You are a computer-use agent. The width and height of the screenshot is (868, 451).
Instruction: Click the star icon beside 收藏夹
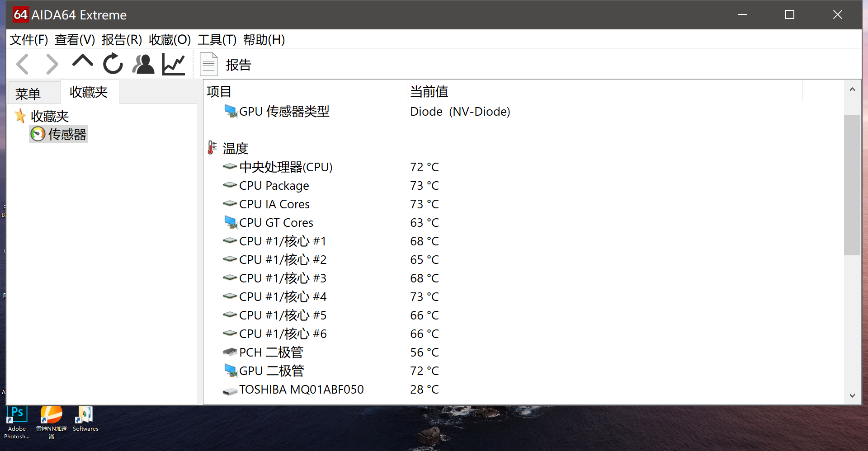click(x=20, y=116)
